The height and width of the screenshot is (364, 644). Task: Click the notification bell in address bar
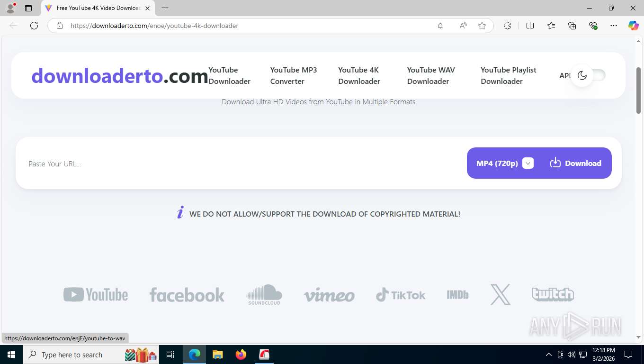click(440, 26)
